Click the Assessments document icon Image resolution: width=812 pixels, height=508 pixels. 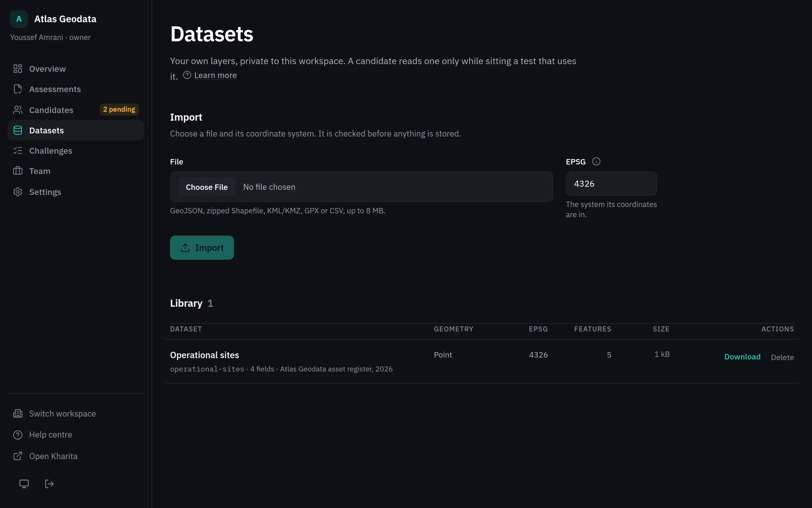(x=18, y=89)
